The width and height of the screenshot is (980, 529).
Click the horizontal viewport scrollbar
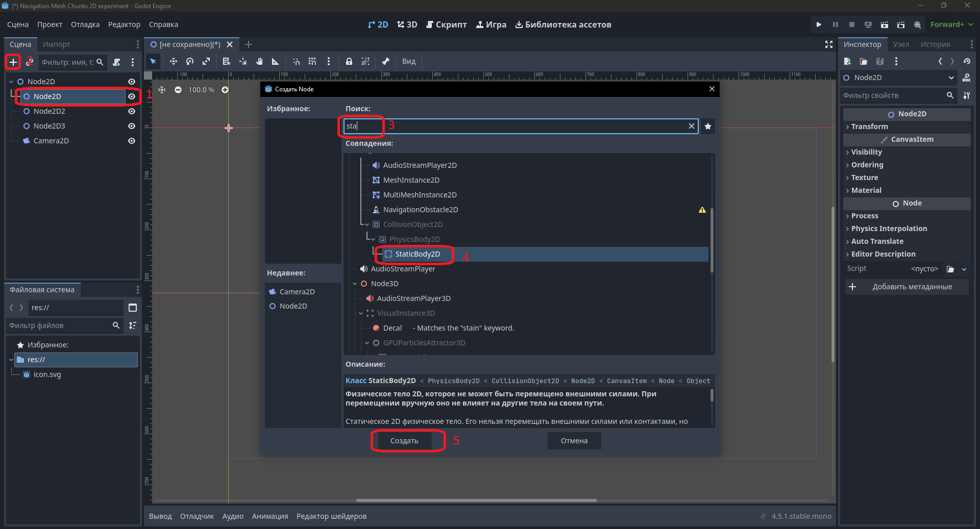pos(476,500)
